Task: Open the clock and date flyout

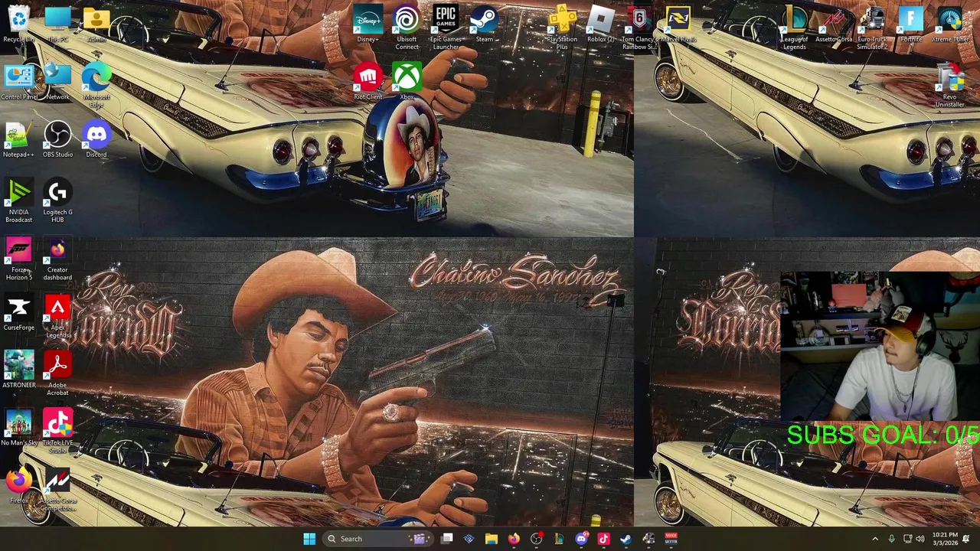Action: coord(945,539)
